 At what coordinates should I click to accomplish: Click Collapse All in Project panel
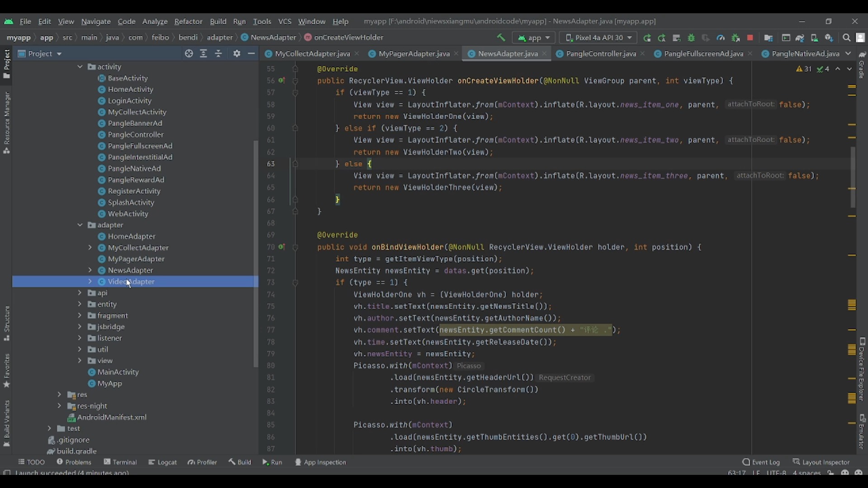coord(218,54)
